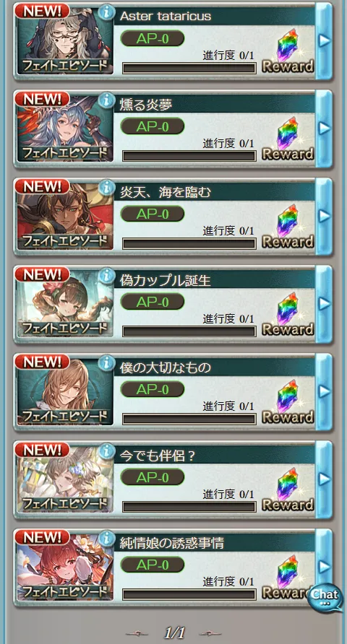
Task: Click Reward crystal for 僕の大切なもの
Action: [x=288, y=402]
